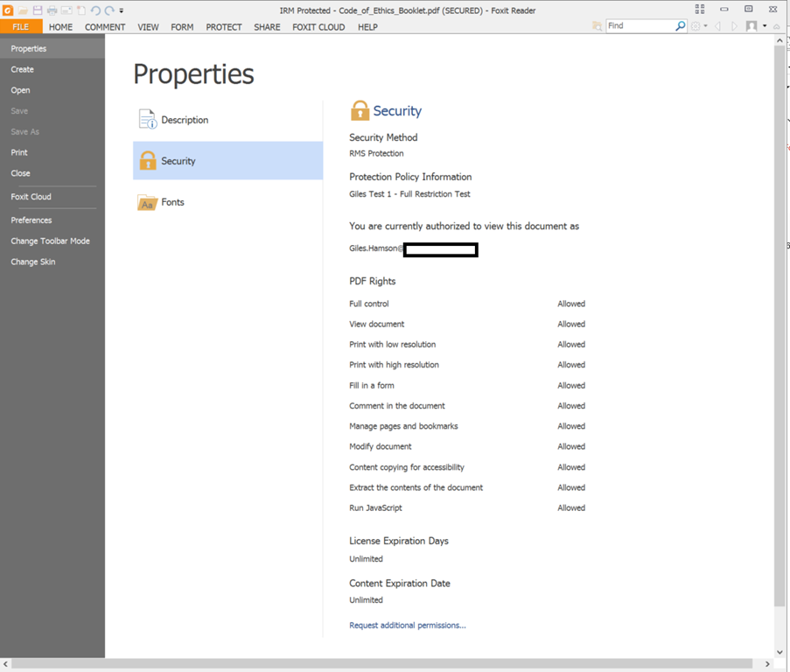Open Preferences from the File sidebar
This screenshot has width=790, height=672.
pos(31,220)
